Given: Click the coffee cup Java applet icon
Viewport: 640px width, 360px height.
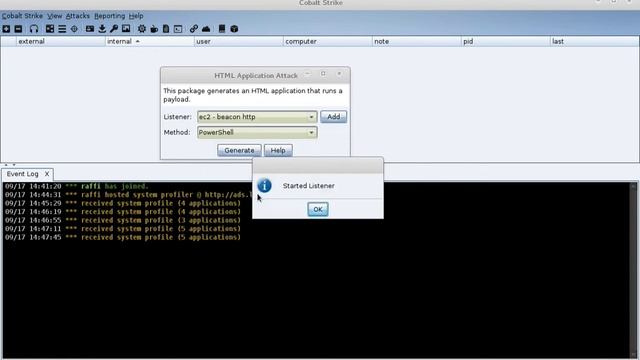Looking at the screenshot, I should point(154,29).
